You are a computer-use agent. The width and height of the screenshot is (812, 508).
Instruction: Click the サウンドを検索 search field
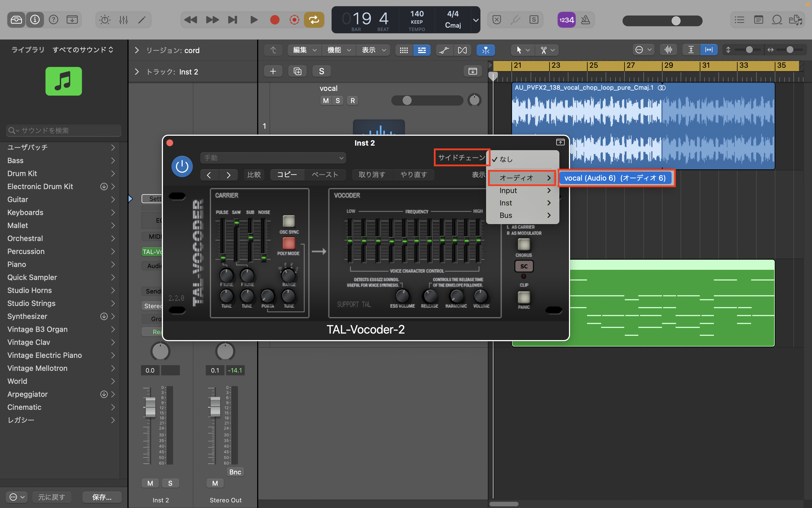tap(64, 130)
